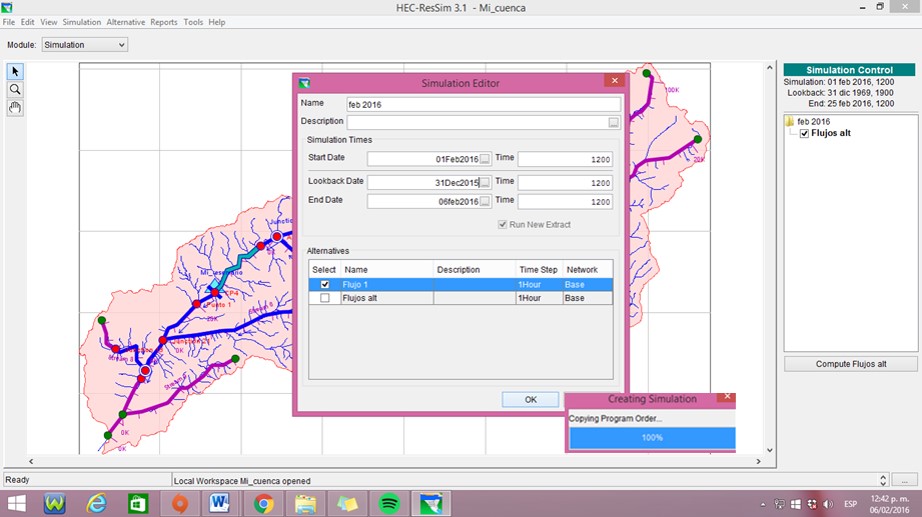The image size is (922, 517).
Task: Open the green W app on taskbar
Action: [x=55, y=503]
